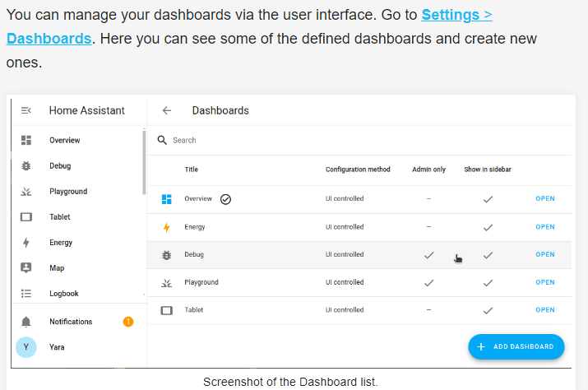Viewport: 588px width, 390px height.
Task: Click the Debug bug icon in sidebar
Action: [x=25, y=166]
